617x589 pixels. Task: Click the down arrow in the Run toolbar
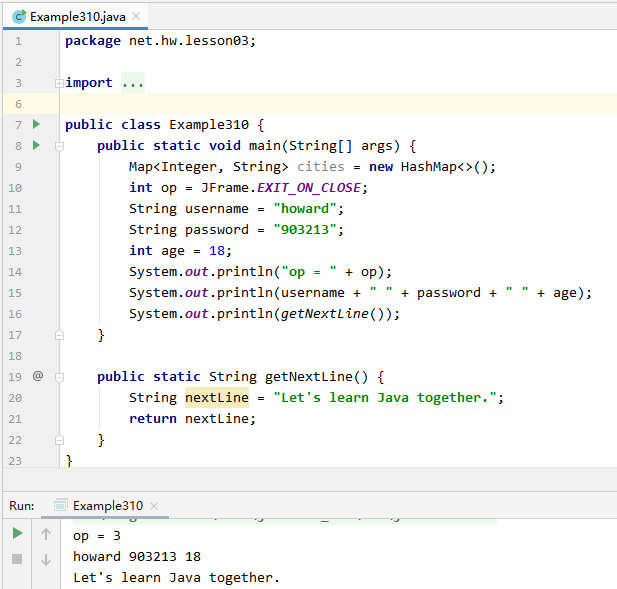(x=46, y=559)
